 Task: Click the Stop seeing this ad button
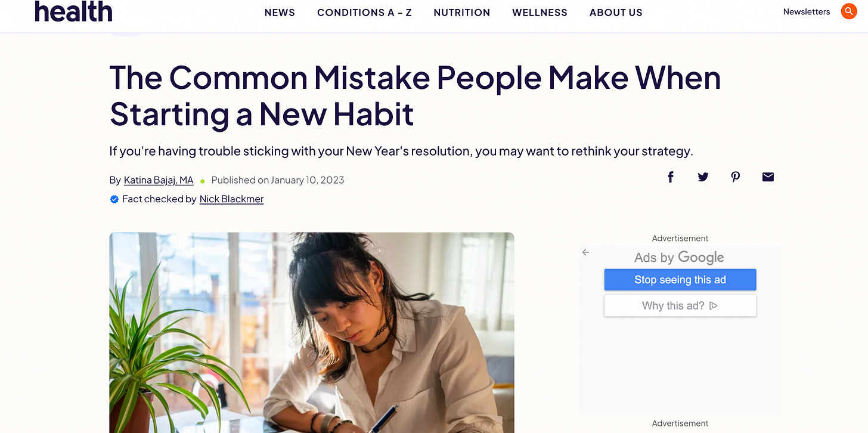[680, 280]
